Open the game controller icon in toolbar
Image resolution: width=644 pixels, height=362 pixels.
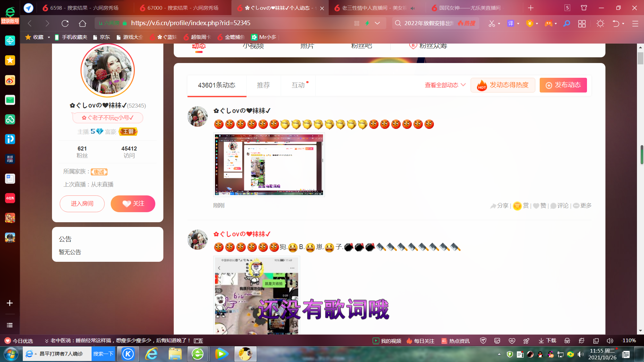(x=548, y=23)
